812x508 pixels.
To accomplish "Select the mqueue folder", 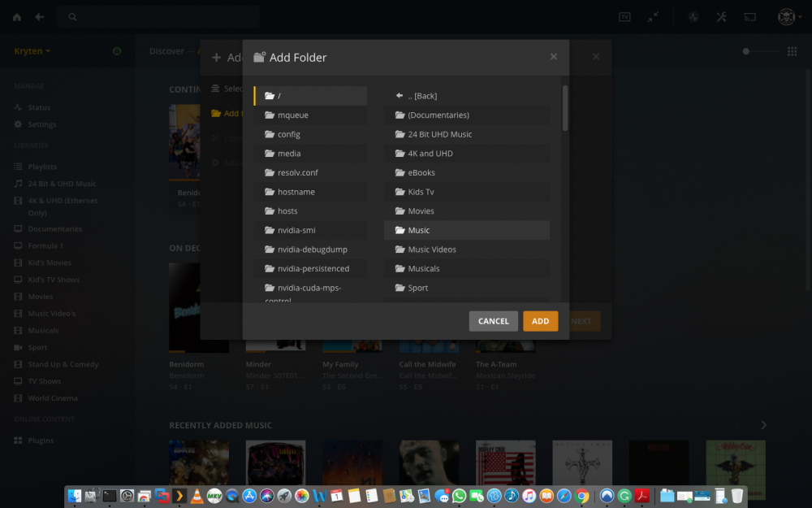I will [311, 115].
